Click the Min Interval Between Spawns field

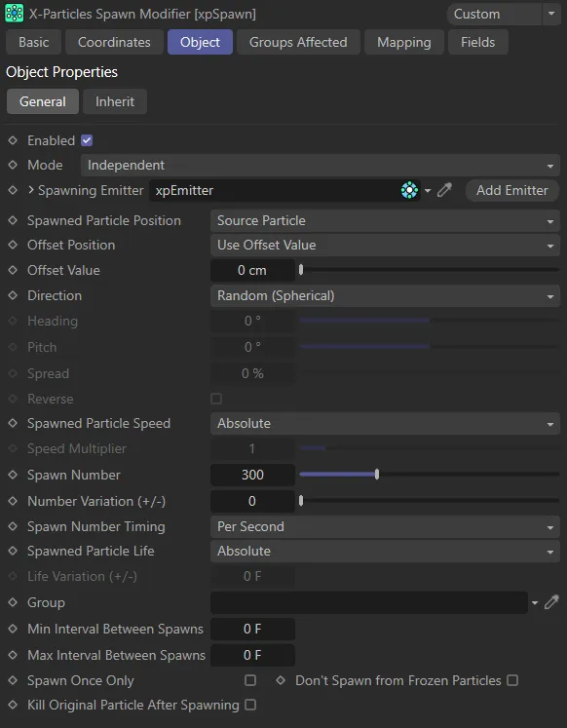(252, 629)
